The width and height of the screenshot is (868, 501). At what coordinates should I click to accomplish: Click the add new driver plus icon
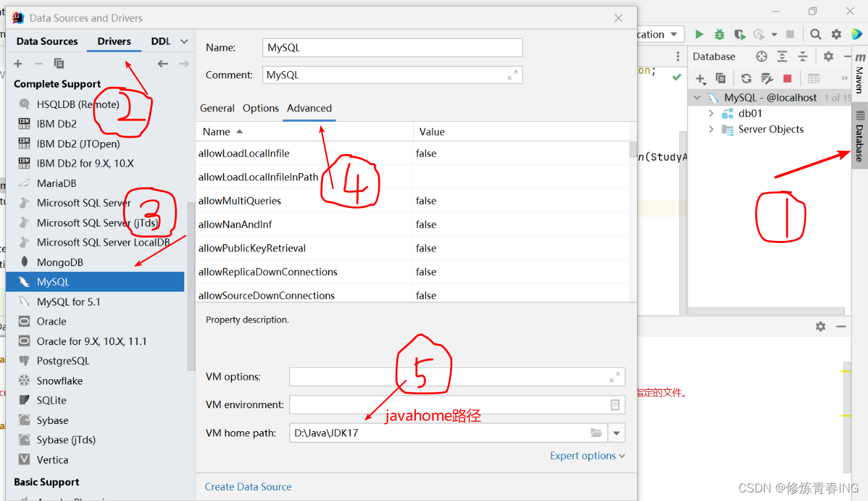(18, 63)
